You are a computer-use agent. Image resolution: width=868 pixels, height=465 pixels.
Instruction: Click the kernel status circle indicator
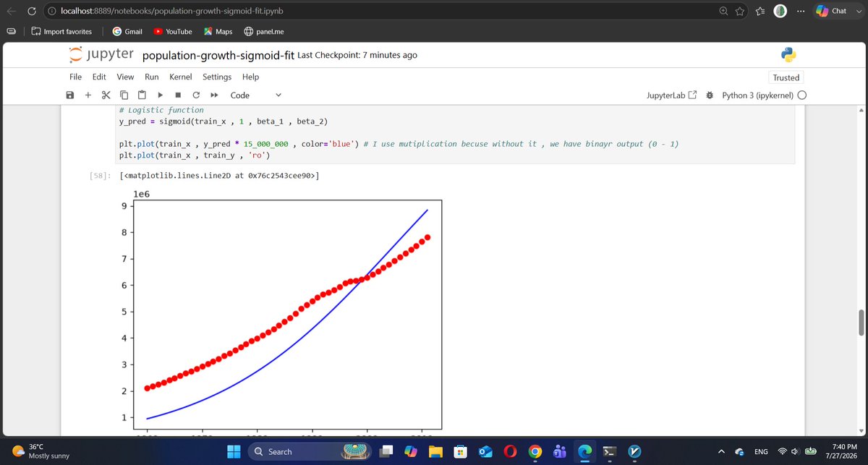pos(802,95)
